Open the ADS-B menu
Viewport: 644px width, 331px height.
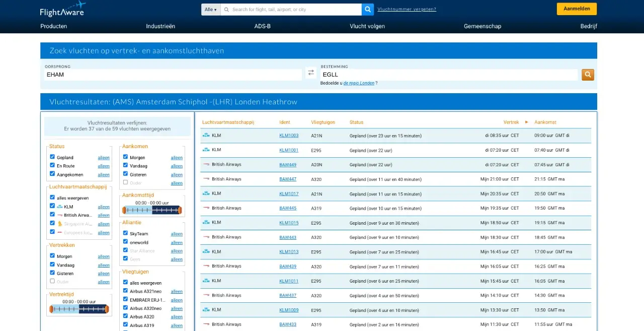pos(263,26)
